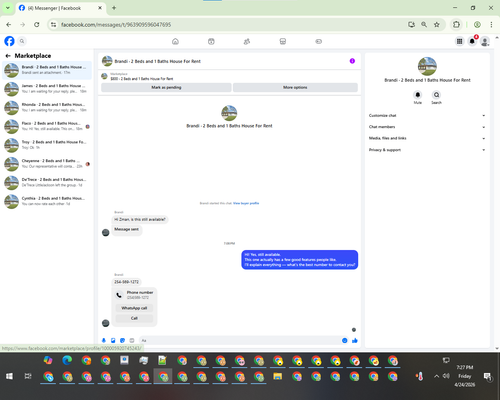Open the Facebook search magnifier
500x400 pixels.
click(x=22, y=41)
